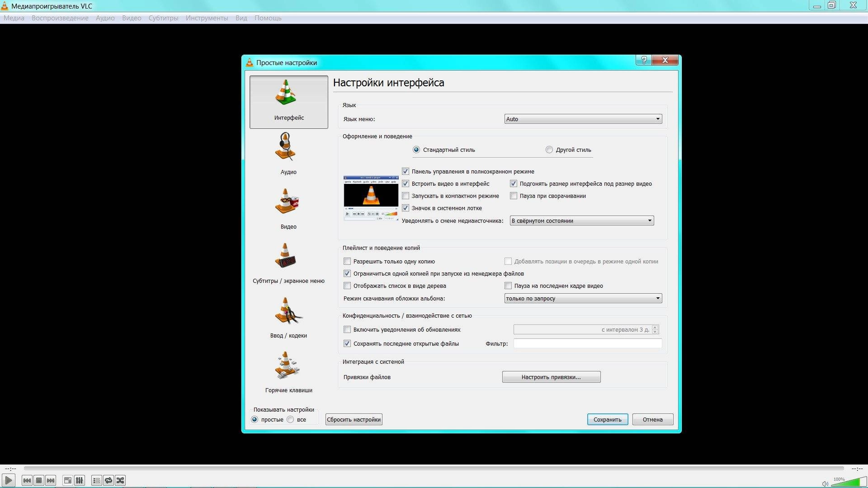The image size is (868, 488).
Task: Toggle loop repeat mode icon
Action: pyautogui.click(x=108, y=480)
